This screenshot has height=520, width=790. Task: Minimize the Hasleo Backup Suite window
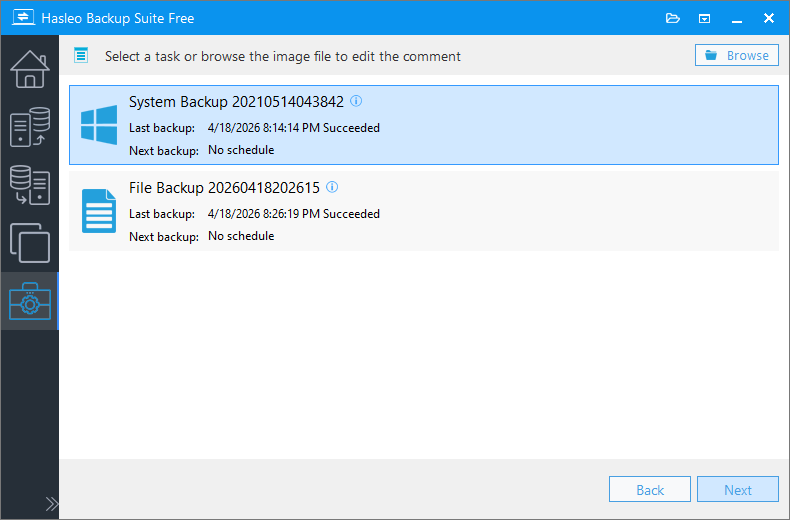[x=737, y=19]
